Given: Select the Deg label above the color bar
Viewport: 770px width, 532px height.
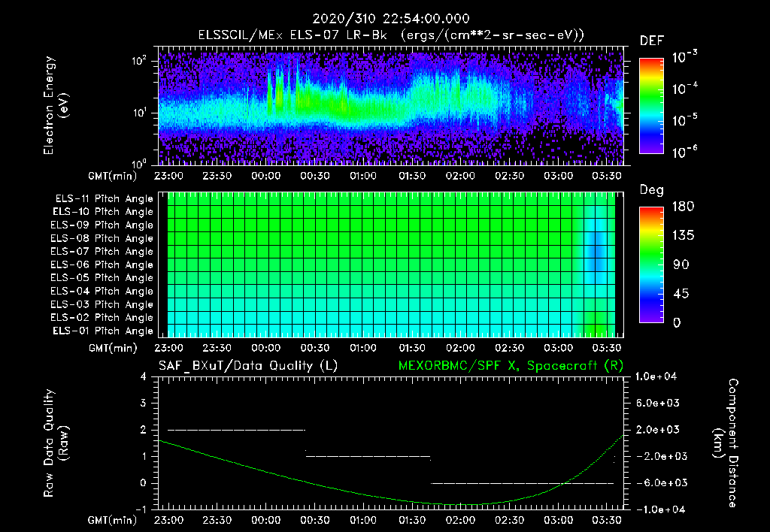Looking at the screenshot, I should tap(651, 190).
